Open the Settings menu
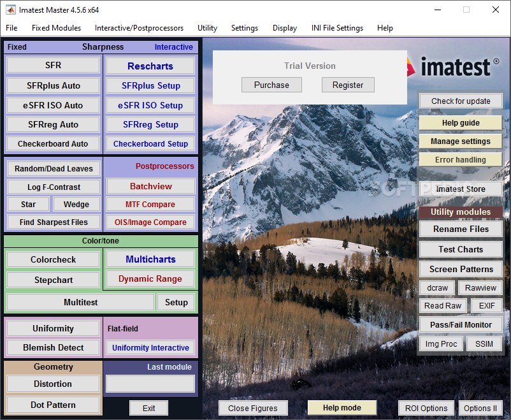This screenshot has height=420, width=511. pyautogui.click(x=245, y=28)
